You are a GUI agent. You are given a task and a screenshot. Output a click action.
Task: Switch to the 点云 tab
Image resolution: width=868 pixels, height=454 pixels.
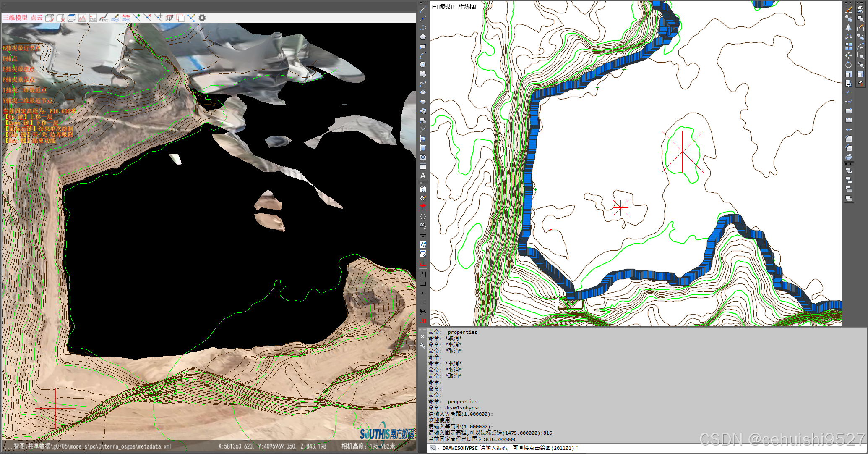[36, 18]
